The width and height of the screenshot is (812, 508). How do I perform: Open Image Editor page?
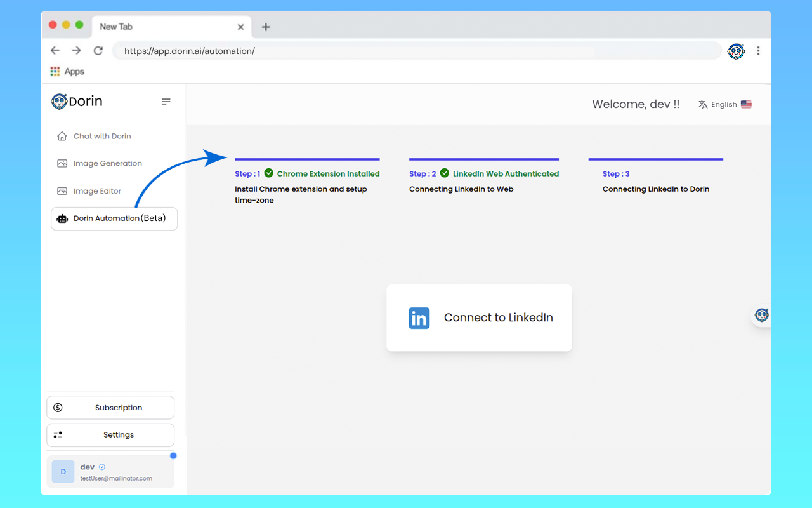coord(97,191)
